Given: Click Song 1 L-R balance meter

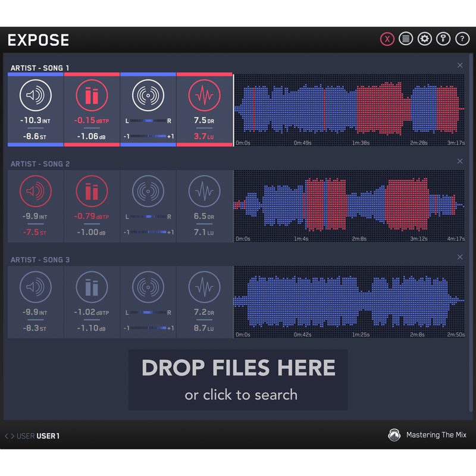Looking at the screenshot, I should [148, 121].
